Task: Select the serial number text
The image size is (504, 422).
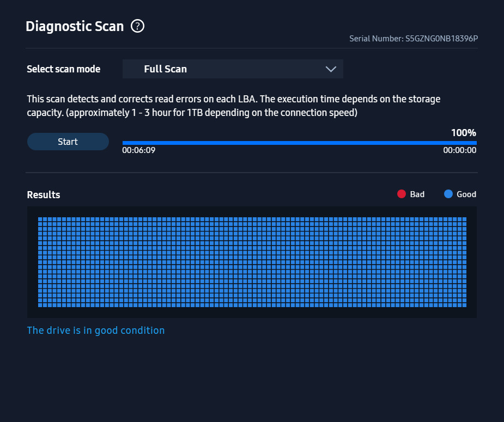Action: 414,39
